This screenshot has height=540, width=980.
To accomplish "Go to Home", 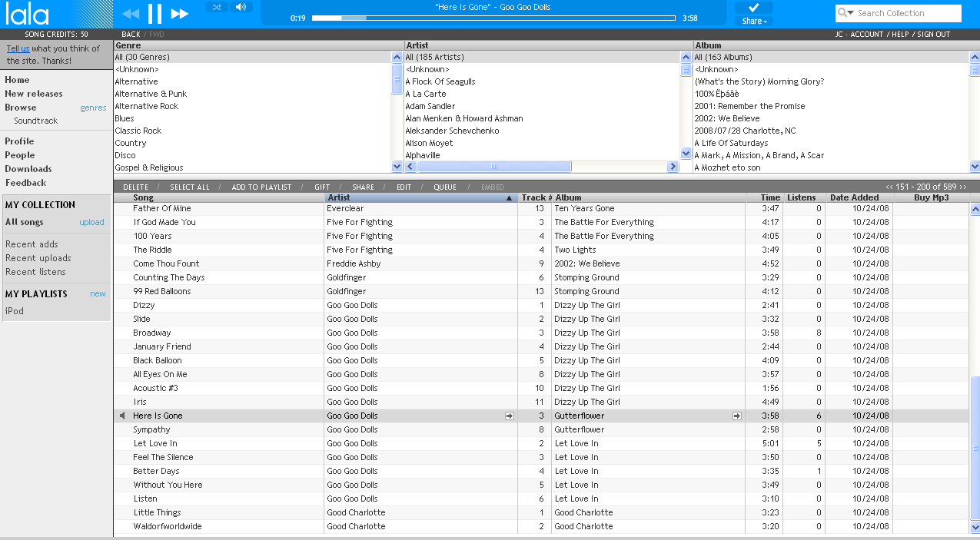I will pos(17,80).
